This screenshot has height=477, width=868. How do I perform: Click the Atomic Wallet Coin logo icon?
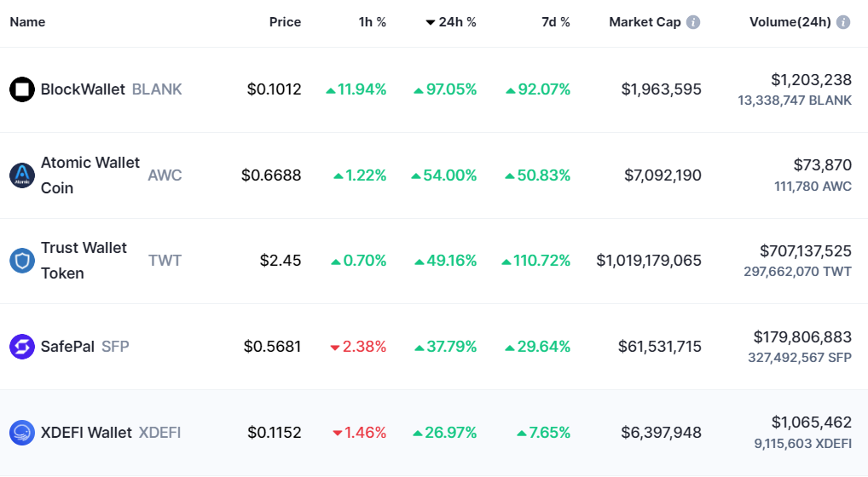tap(22, 175)
